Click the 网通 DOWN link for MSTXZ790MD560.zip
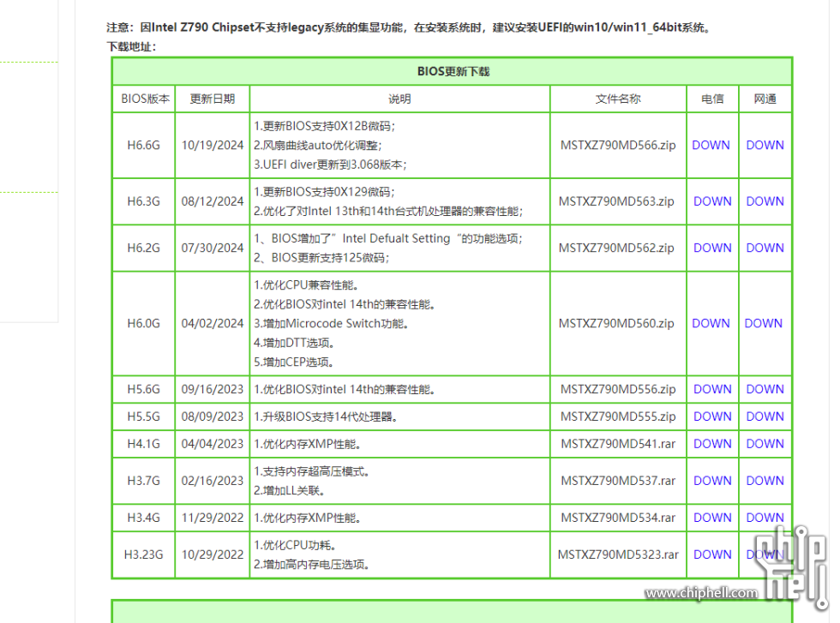The width and height of the screenshot is (840, 623). coord(763,324)
